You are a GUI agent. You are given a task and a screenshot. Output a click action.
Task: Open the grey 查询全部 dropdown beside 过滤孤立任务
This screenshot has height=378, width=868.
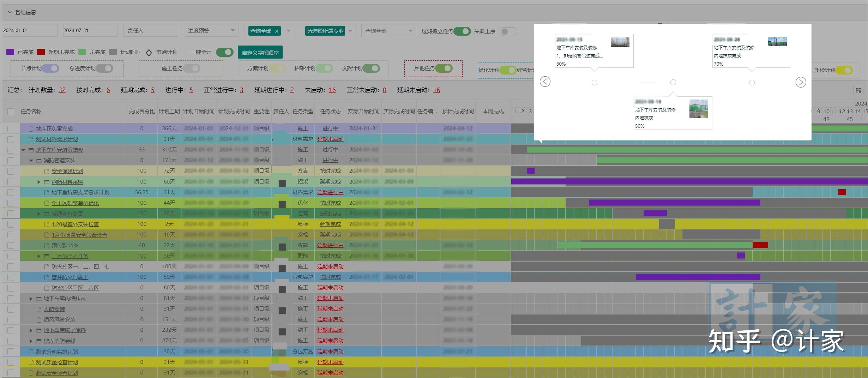pos(388,31)
